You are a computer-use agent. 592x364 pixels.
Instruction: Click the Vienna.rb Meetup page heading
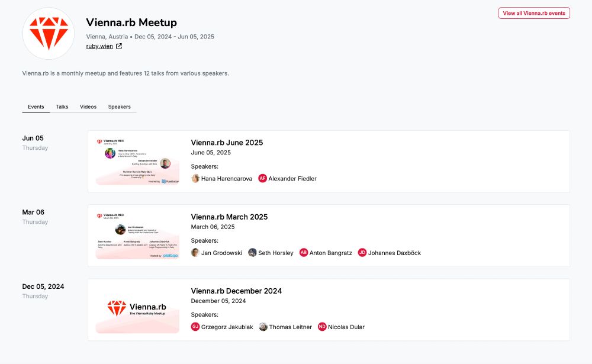coord(131,22)
